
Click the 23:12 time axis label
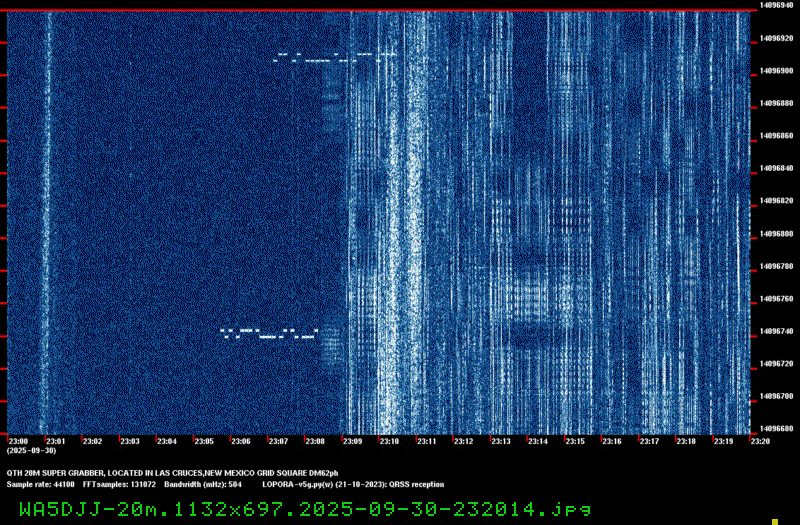pos(464,441)
